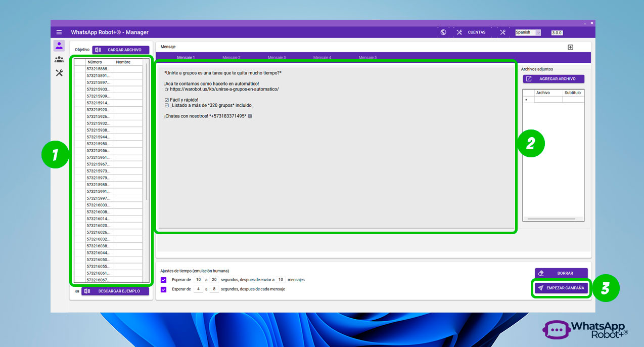
Task: Click the Nombre column header
Action: (x=128, y=62)
